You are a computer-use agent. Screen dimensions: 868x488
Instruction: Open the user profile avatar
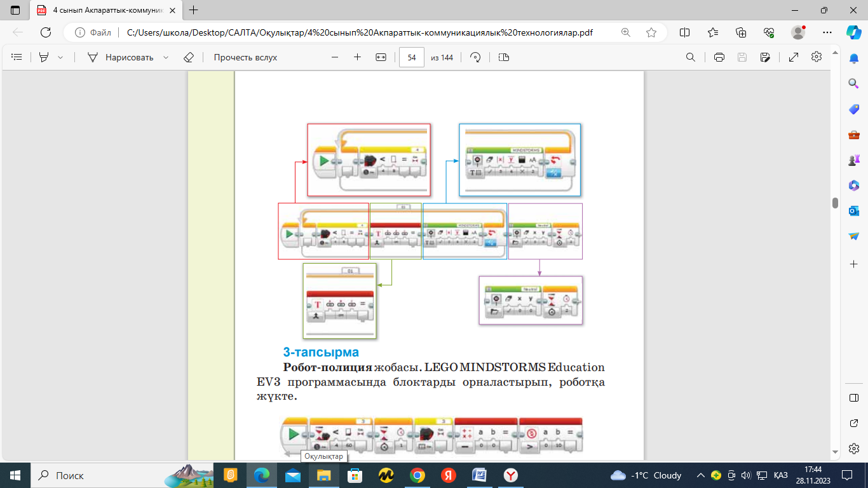[798, 32]
